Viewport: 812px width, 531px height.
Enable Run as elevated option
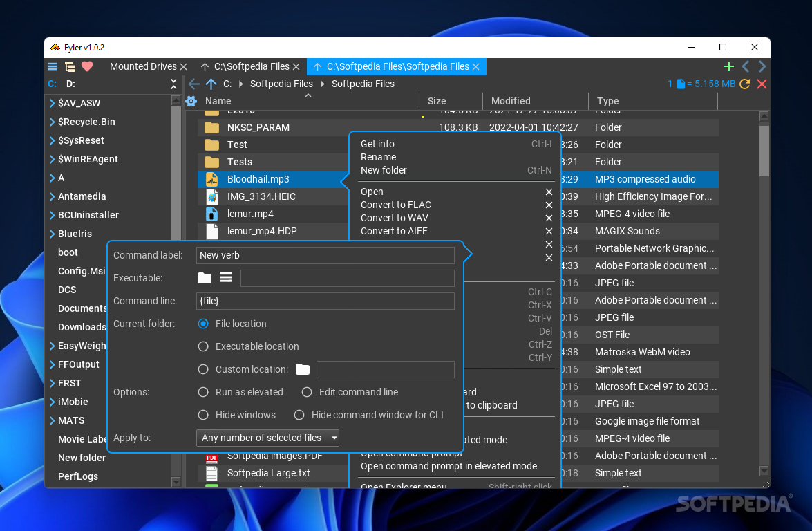coord(203,392)
